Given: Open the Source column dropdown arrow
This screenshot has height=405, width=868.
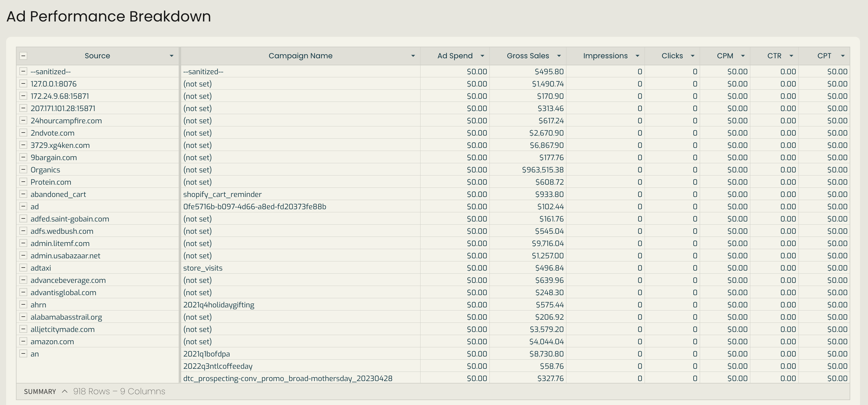Looking at the screenshot, I should (x=171, y=56).
